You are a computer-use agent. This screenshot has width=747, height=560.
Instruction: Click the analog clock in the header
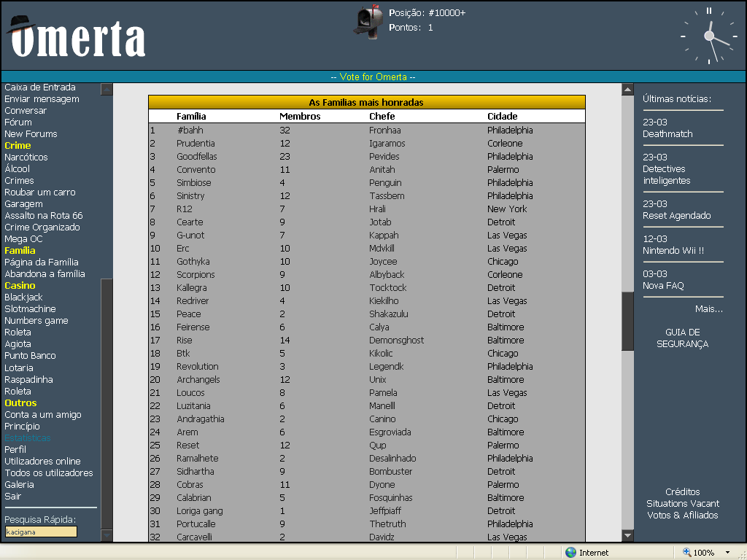[708, 36]
